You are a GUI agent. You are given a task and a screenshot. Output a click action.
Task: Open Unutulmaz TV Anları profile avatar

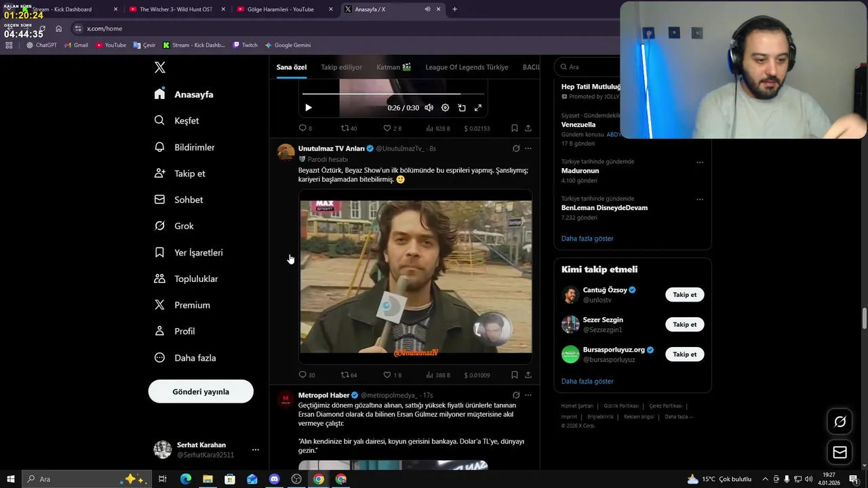click(285, 152)
